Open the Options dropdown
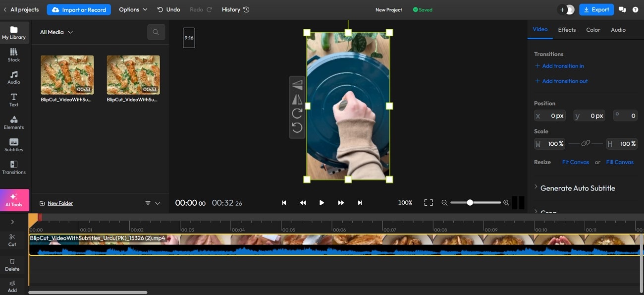Viewport: 644px width, 295px height. (133, 9)
